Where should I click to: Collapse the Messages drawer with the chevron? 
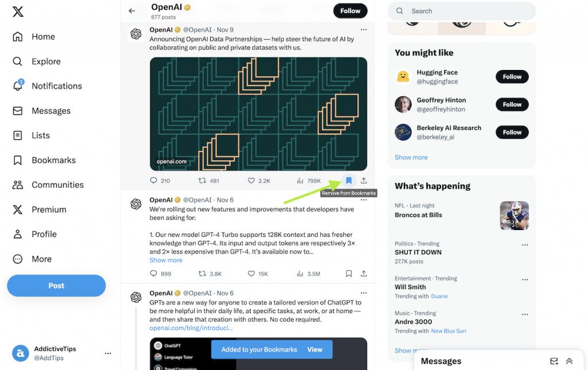(x=569, y=361)
